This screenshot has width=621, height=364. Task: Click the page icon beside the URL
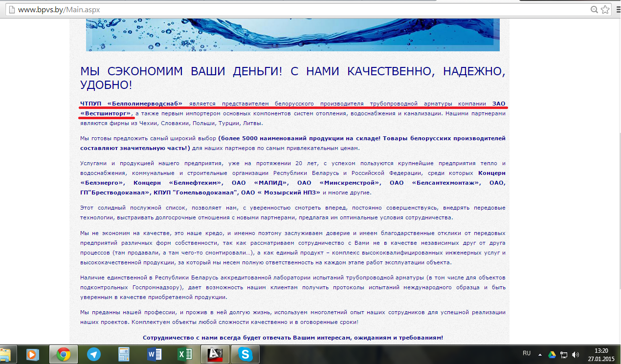pyautogui.click(x=10, y=9)
